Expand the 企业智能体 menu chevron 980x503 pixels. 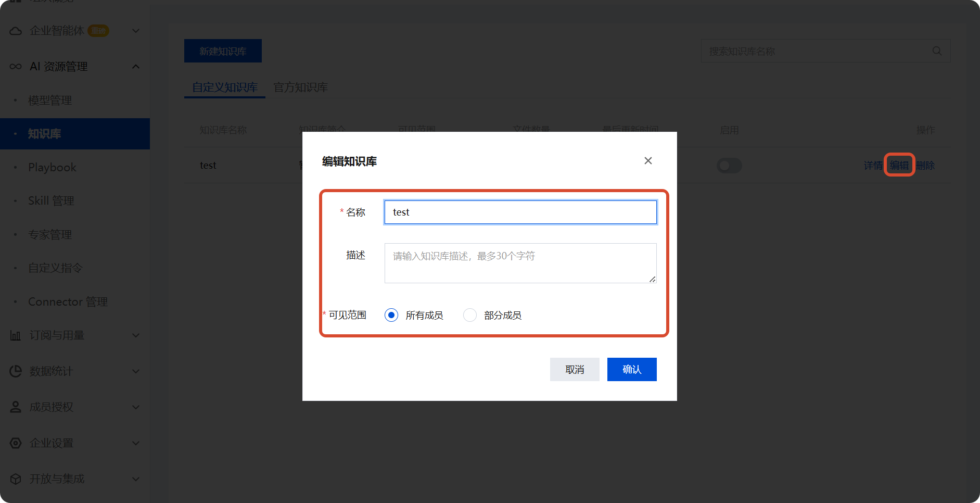pos(136,31)
